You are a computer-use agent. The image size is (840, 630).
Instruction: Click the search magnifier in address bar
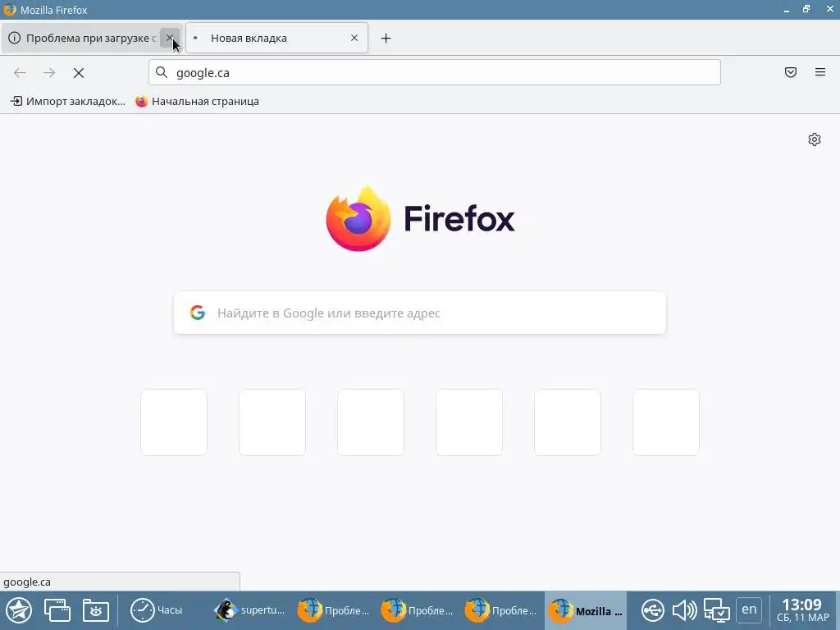(162, 72)
